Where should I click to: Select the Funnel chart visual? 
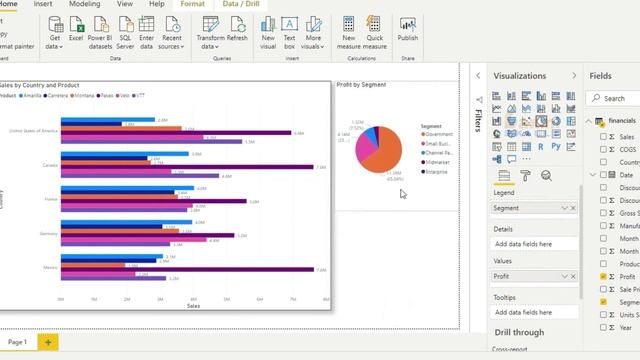(511, 121)
